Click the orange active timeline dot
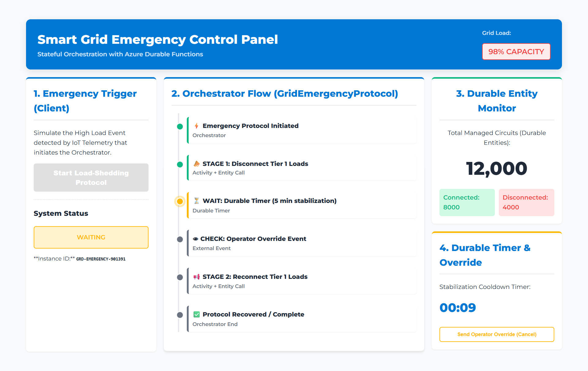Viewport: 588px width, 371px height. [x=180, y=201]
